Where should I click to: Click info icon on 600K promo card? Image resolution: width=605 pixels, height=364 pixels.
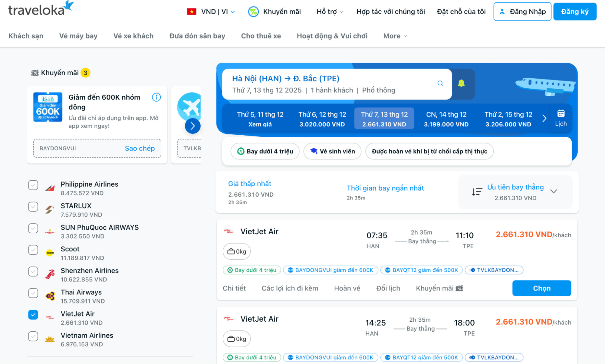[x=156, y=97]
